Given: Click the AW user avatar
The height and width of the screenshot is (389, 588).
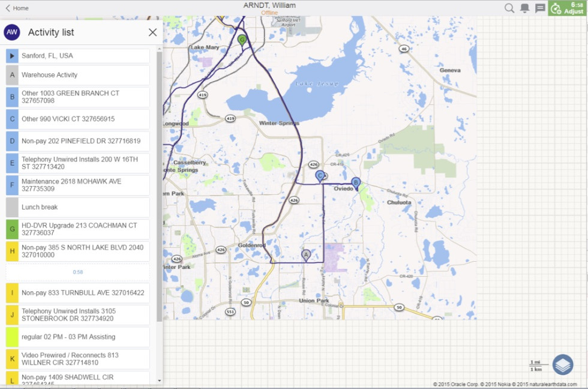Looking at the screenshot, I should 12,32.
